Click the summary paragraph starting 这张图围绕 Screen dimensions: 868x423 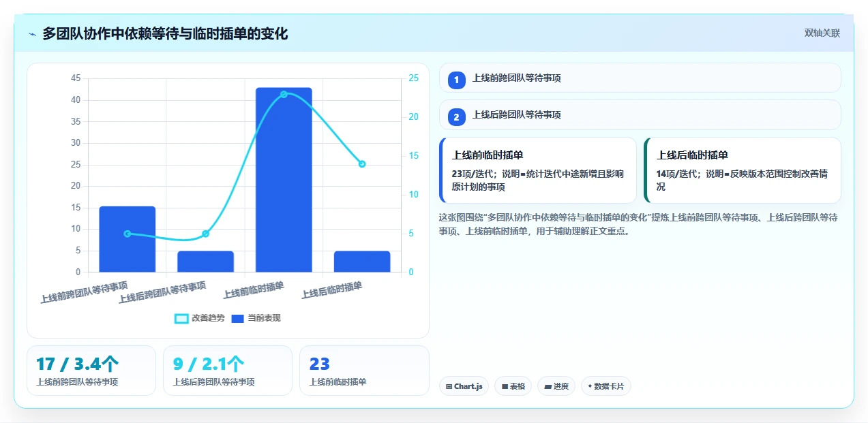(639, 223)
